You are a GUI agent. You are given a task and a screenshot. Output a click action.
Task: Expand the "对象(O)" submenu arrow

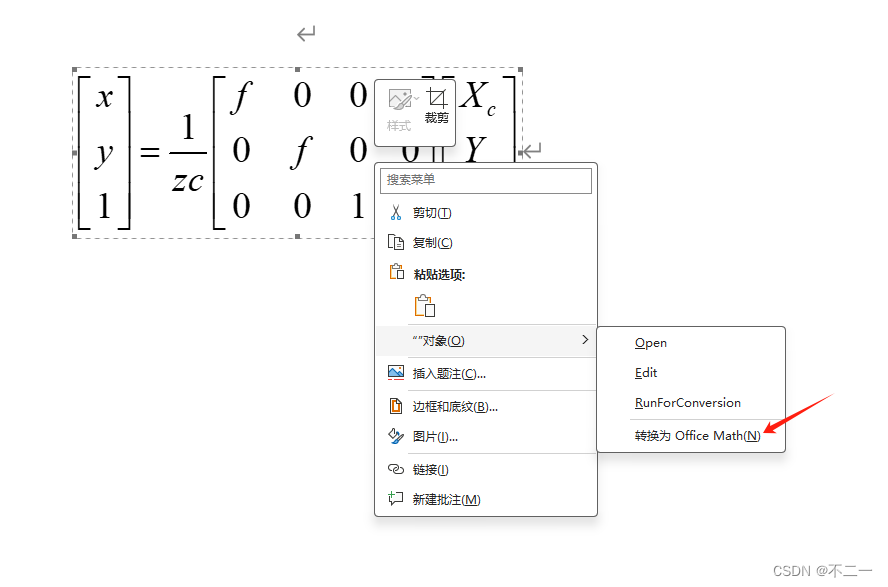click(586, 341)
